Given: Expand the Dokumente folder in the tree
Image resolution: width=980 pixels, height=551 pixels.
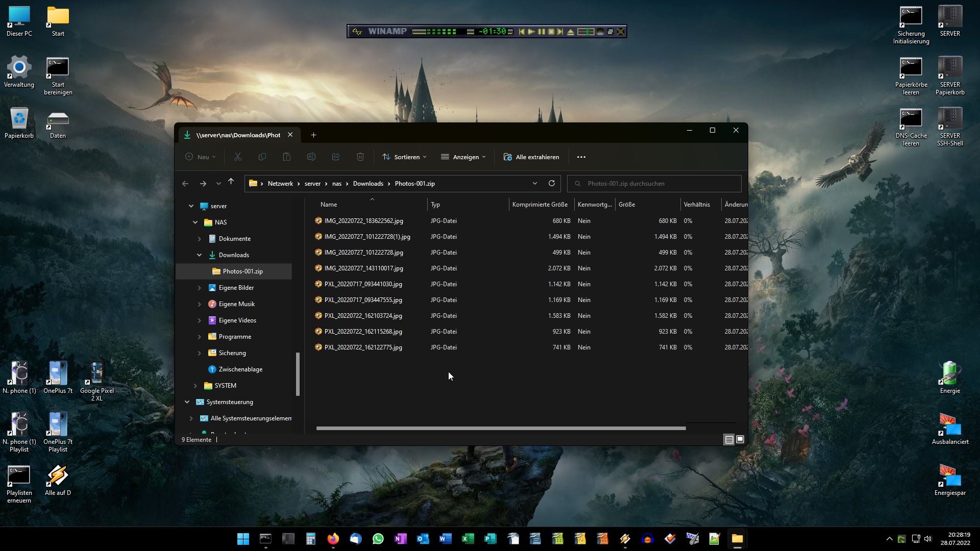Looking at the screenshot, I should coord(200,239).
